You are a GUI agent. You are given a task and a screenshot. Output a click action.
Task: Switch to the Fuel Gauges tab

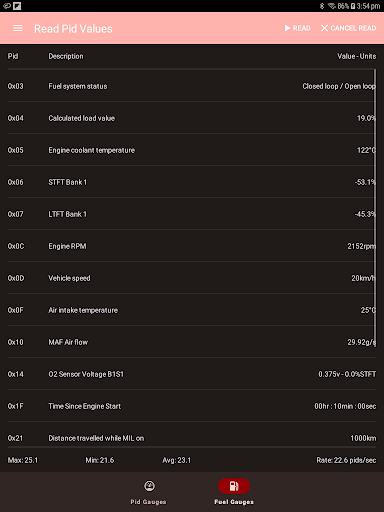(x=234, y=493)
